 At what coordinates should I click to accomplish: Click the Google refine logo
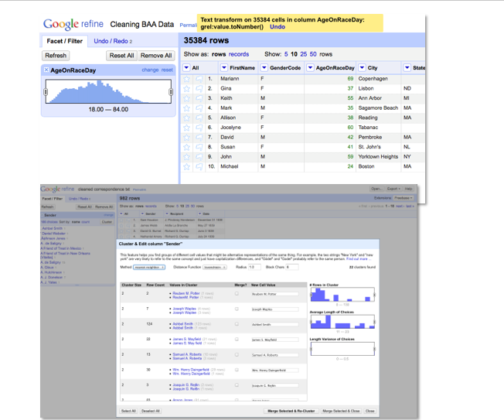(x=73, y=24)
